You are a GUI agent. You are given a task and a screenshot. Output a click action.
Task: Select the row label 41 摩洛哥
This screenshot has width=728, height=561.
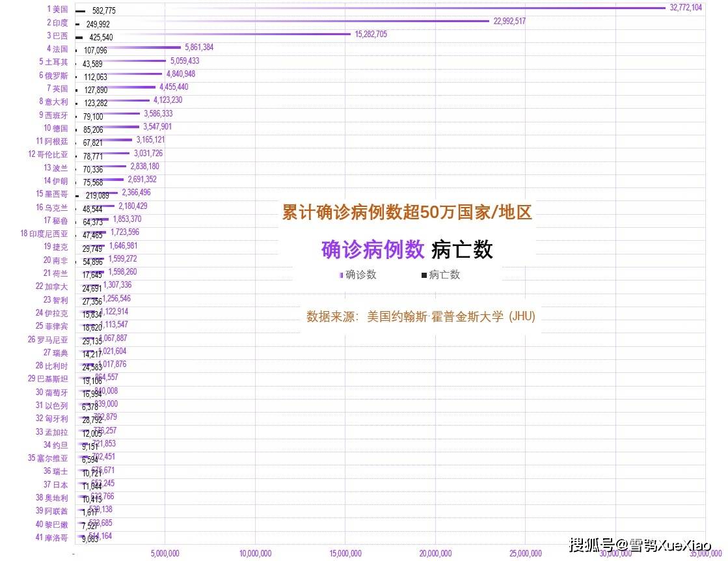[x=52, y=538]
